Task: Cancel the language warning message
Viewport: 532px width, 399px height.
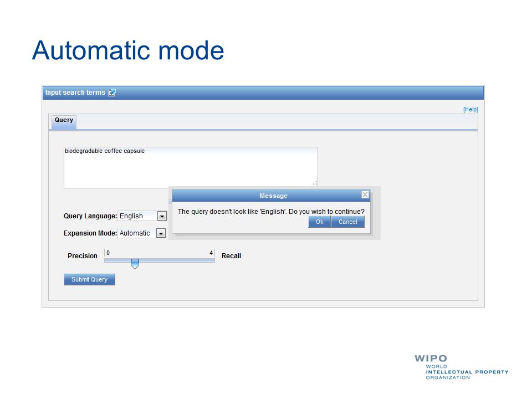Action: coord(348,222)
